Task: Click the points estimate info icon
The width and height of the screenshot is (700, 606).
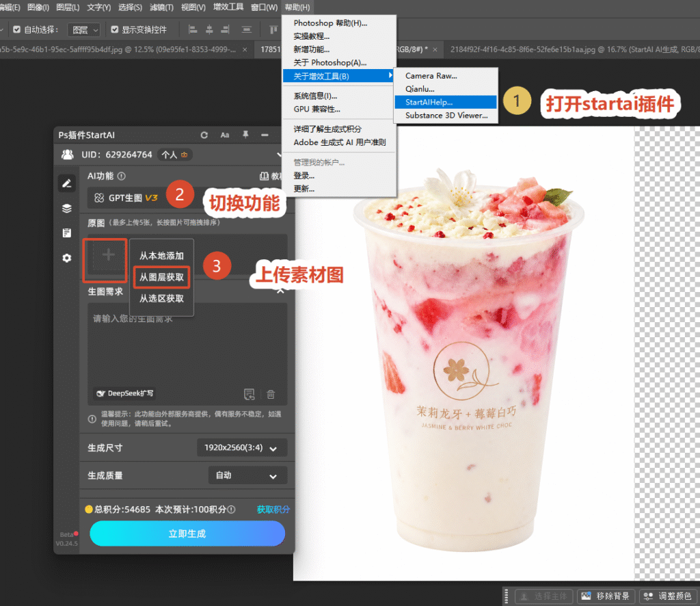Action: tap(231, 510)
